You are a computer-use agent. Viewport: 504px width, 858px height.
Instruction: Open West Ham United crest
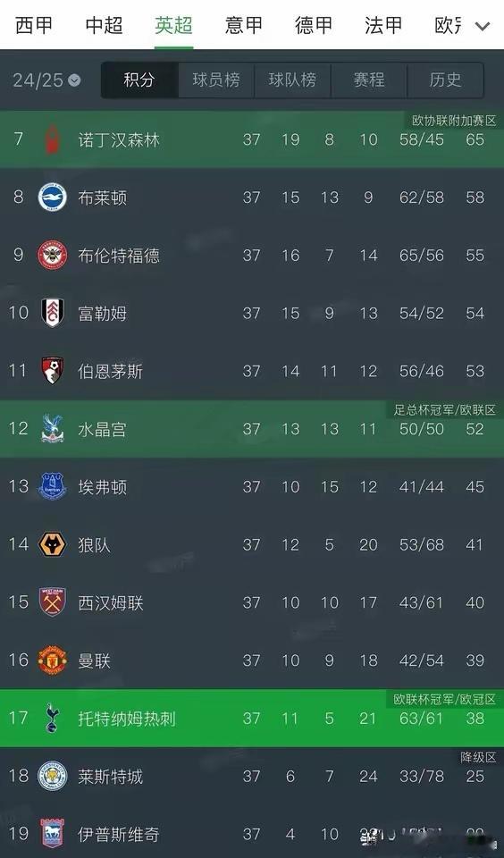[x=52, y=601]
